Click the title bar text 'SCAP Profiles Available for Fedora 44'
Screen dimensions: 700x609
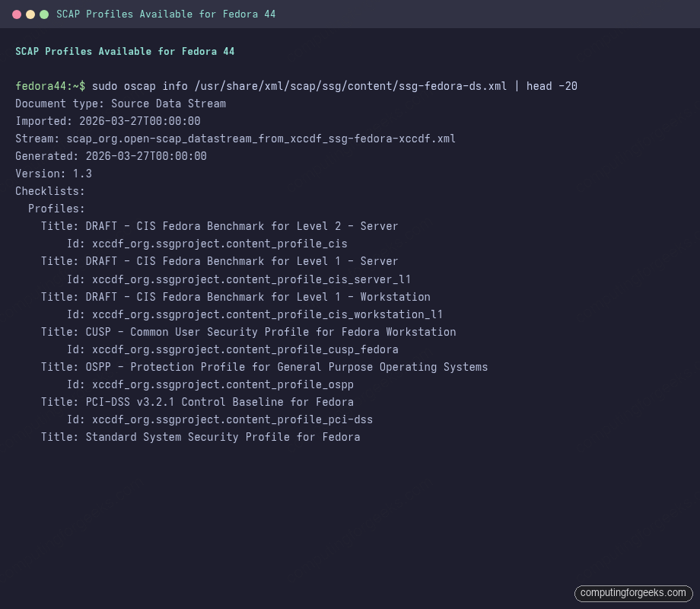tap(166, 14)
